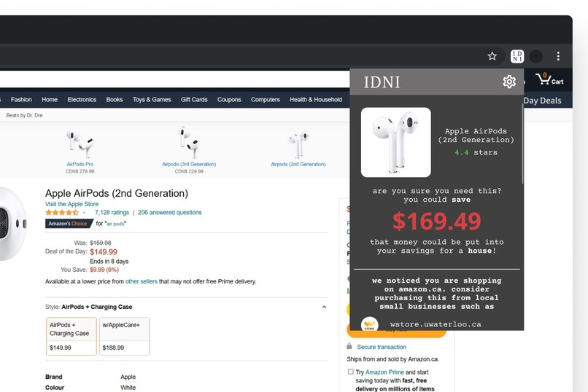588x392 pixels.
Task: Open the Gift Cards category
Action: (x=194, y=100)
